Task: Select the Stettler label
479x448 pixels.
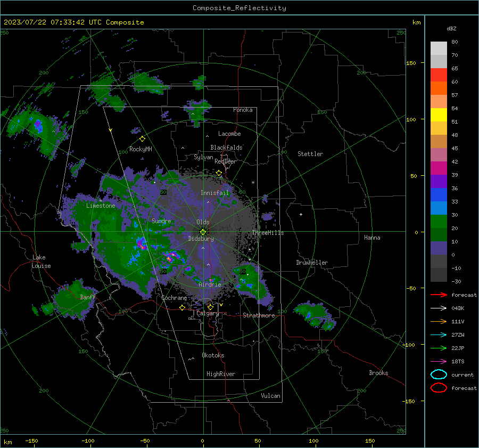Action: point(310,154)
